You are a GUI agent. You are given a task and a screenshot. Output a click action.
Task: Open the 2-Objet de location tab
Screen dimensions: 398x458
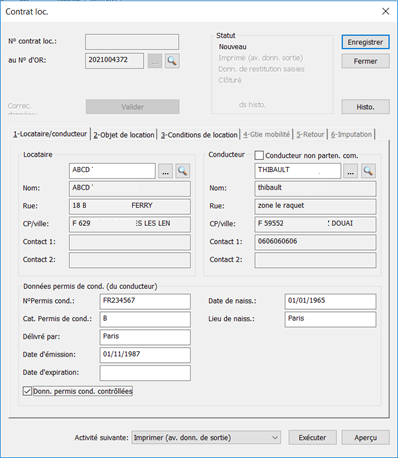[x=124, y=135]
